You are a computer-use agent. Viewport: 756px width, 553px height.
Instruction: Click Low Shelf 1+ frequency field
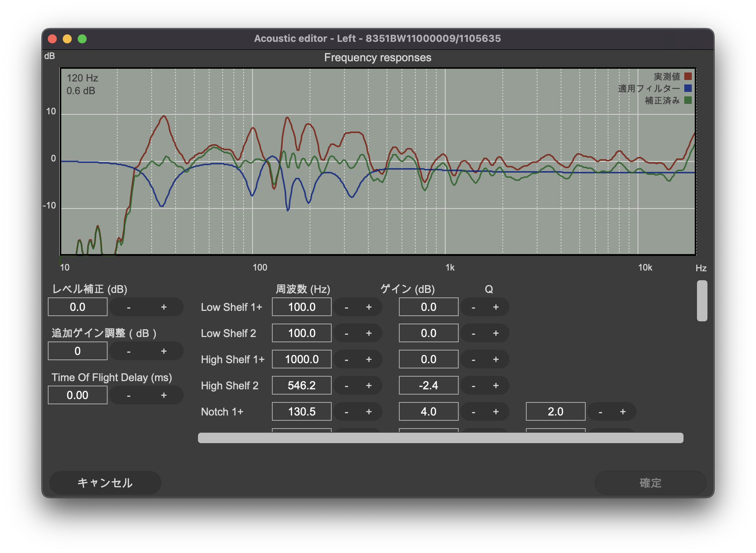click(x=302, y=307)
